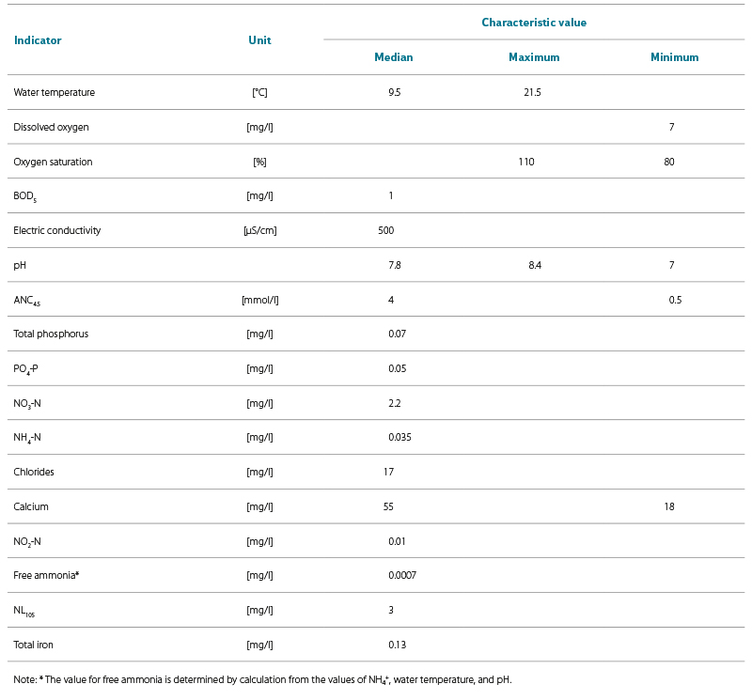This screenshot has height=700, width=752.
Task: Click the Calcium minimum value 18
Action: pyautogui.click(x=668, y=506)
